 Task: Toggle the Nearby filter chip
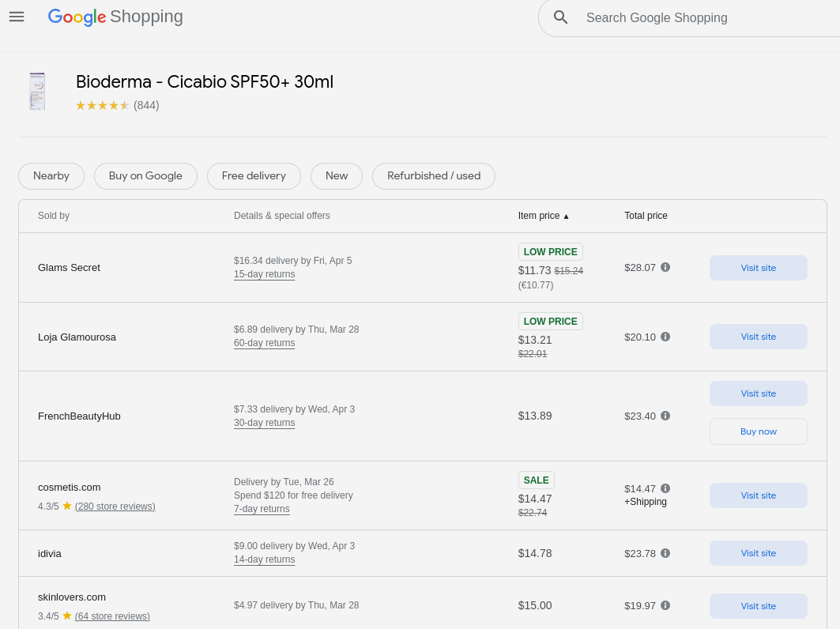pos(51,176)
